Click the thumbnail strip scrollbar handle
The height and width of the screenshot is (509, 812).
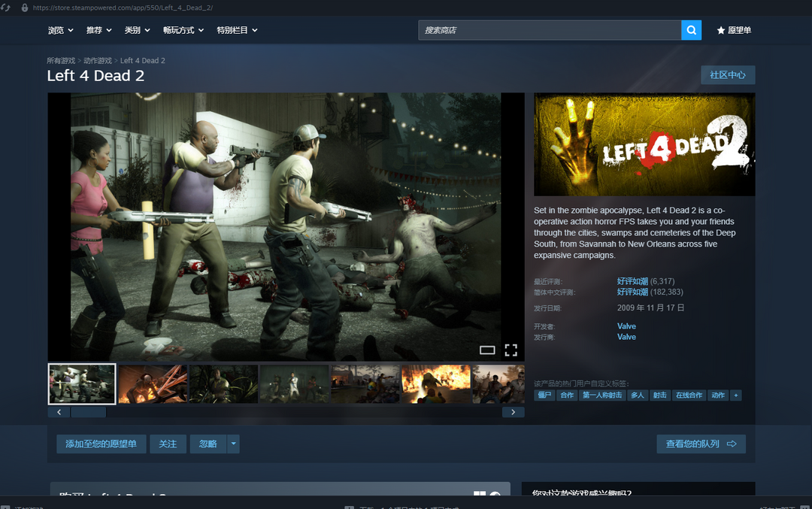pyautogui.click(x=88, y=412)
